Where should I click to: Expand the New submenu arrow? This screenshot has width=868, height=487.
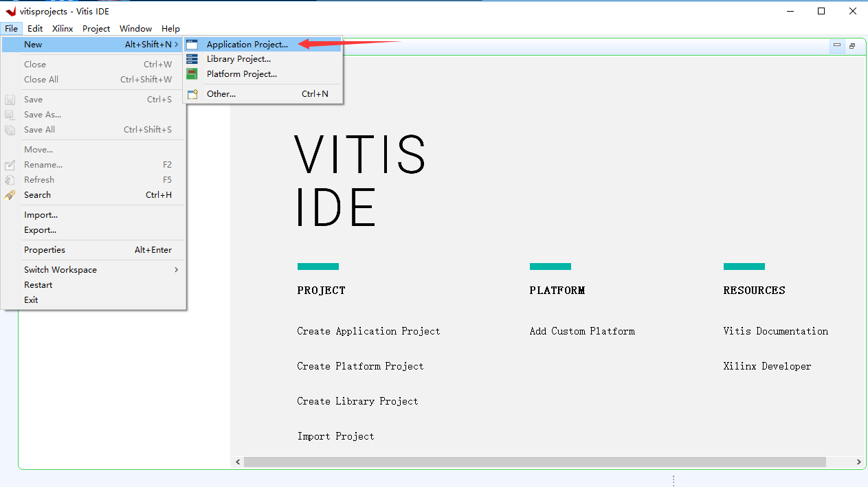pos(176,44)
